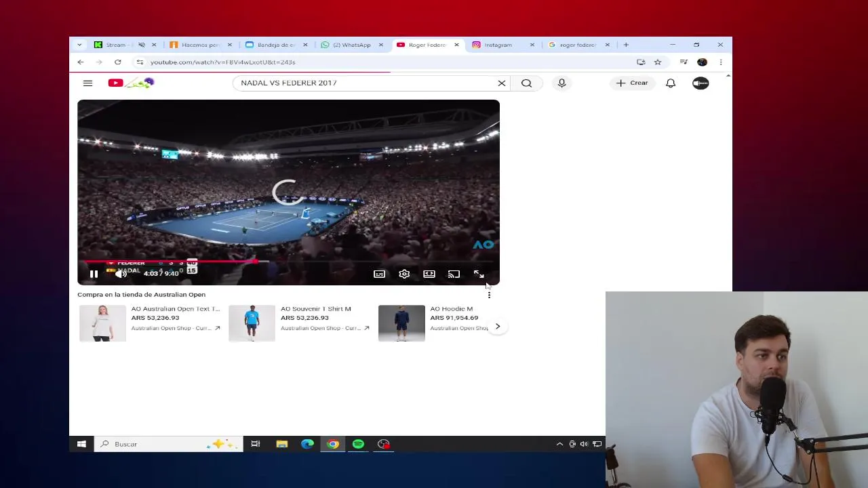Open the shop external-link arrow for the Text T-shirt

click(217, 328)
